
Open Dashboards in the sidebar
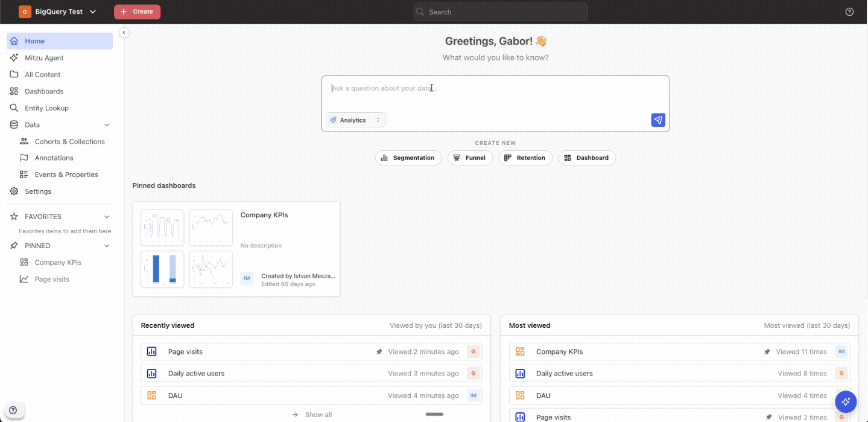click(44, 91)
